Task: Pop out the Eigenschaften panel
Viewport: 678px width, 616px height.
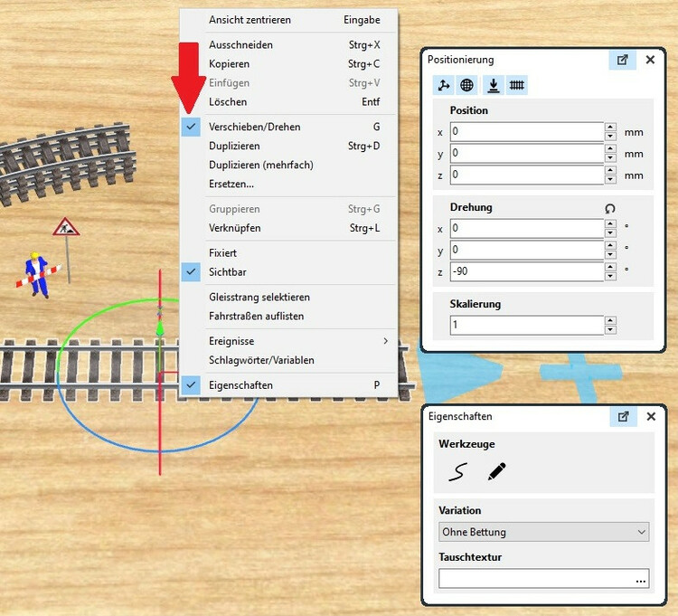Action: (622, 417)
